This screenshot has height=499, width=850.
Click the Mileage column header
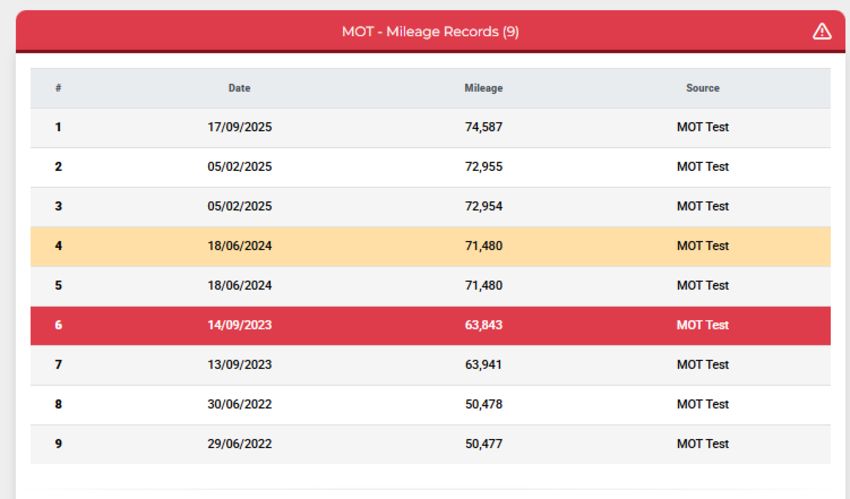[484, 88]
